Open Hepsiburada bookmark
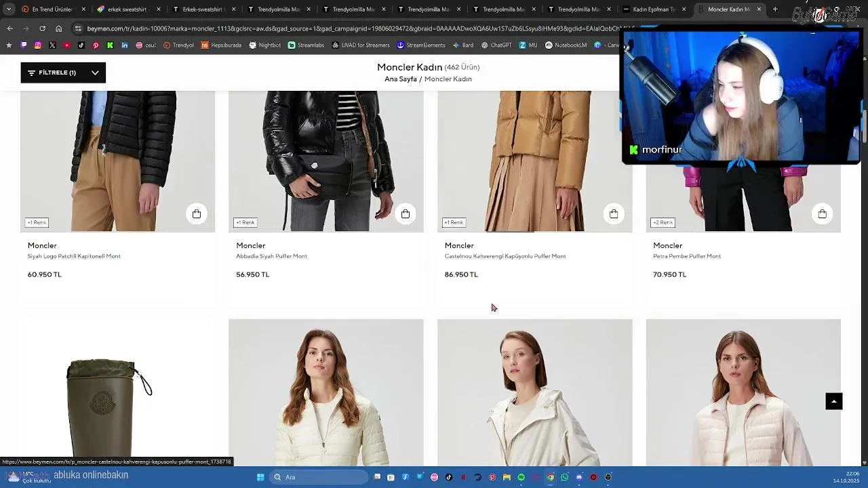The image size is (868, 488). point(221,45)
